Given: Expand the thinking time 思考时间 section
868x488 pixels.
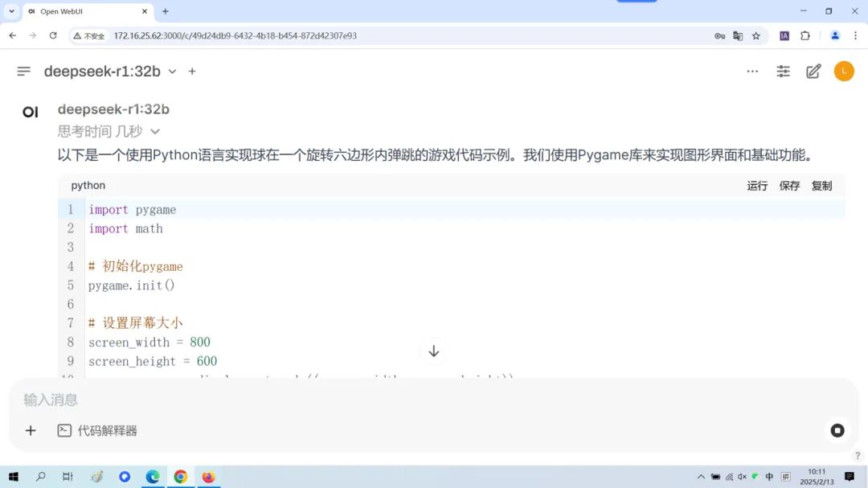Looking at the screenshot, I should point(108,131).
